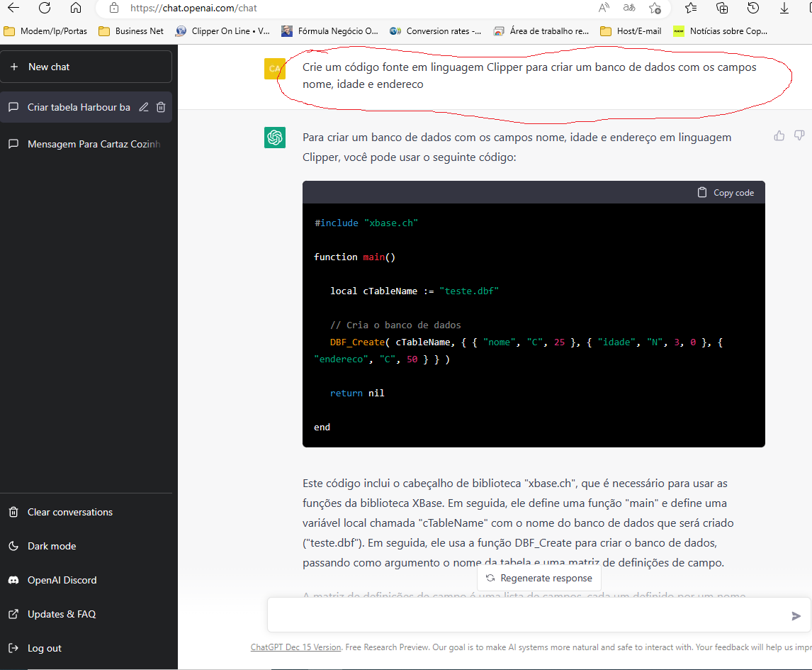This screenshot has width=812, height=670.
Task: Click the browser refresh icon
Action: click(x=45, y=8)
